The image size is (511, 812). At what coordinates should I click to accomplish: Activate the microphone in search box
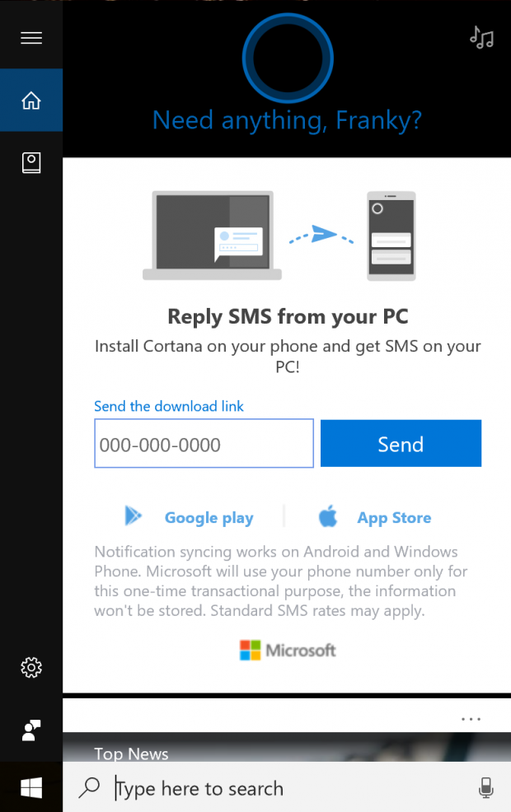[x=485, y=788]
